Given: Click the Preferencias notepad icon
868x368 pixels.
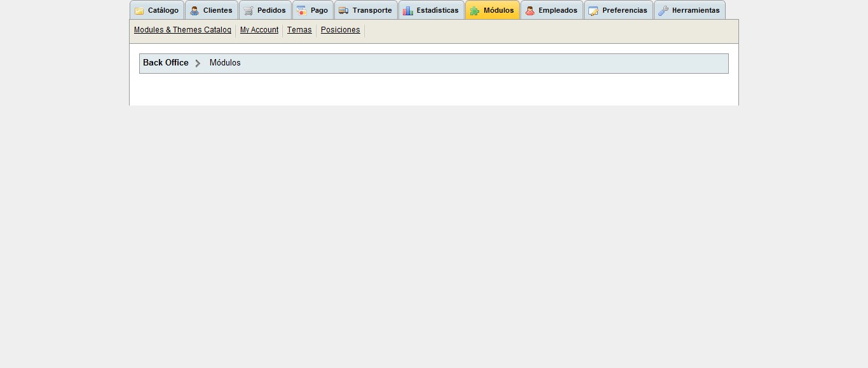Looking at the screenshot, I should [593, 11].
